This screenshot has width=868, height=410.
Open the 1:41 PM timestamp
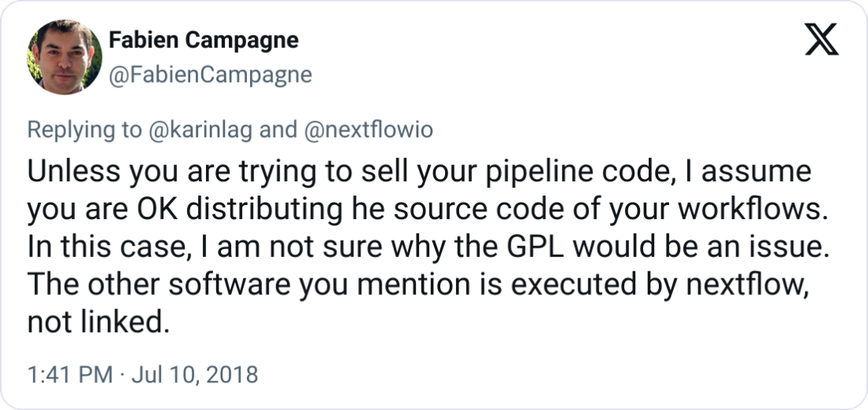coord(70,375)
